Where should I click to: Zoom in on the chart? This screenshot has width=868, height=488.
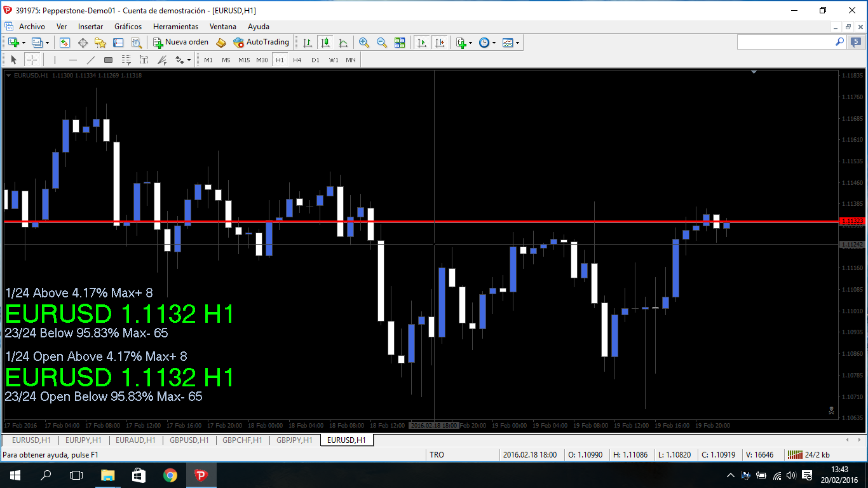(x=364, y=43)
